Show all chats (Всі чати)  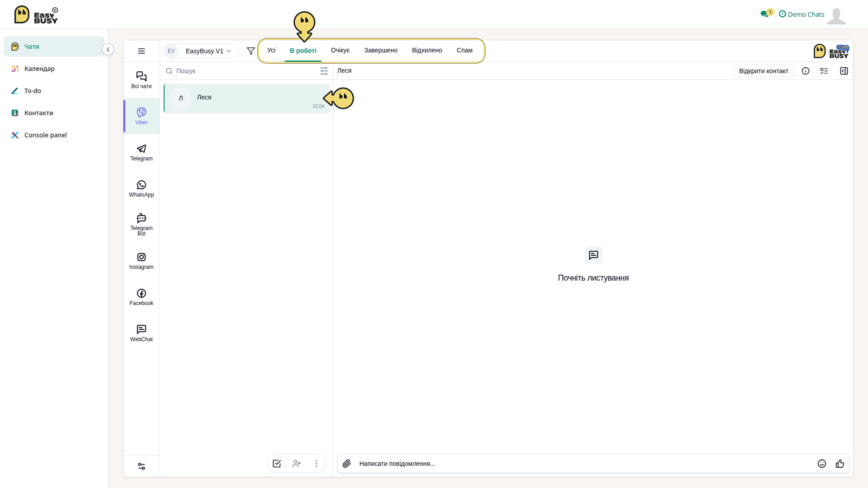(x=142, y=80)
